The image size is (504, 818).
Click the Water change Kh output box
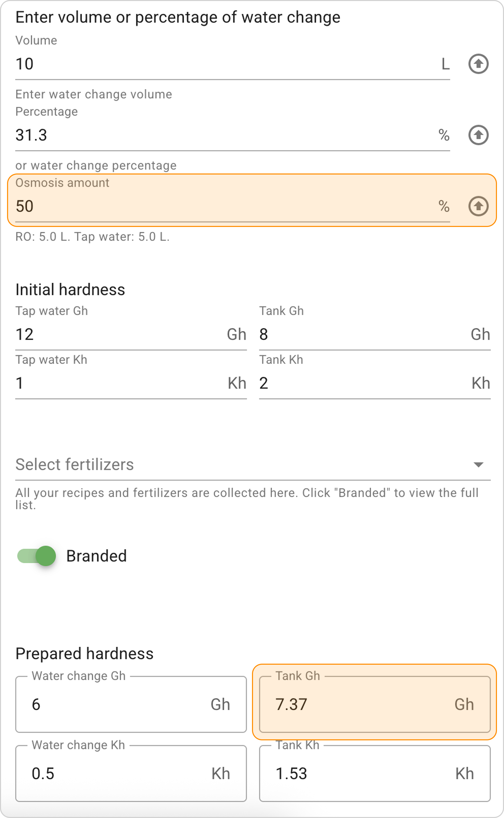pos(131,773)
